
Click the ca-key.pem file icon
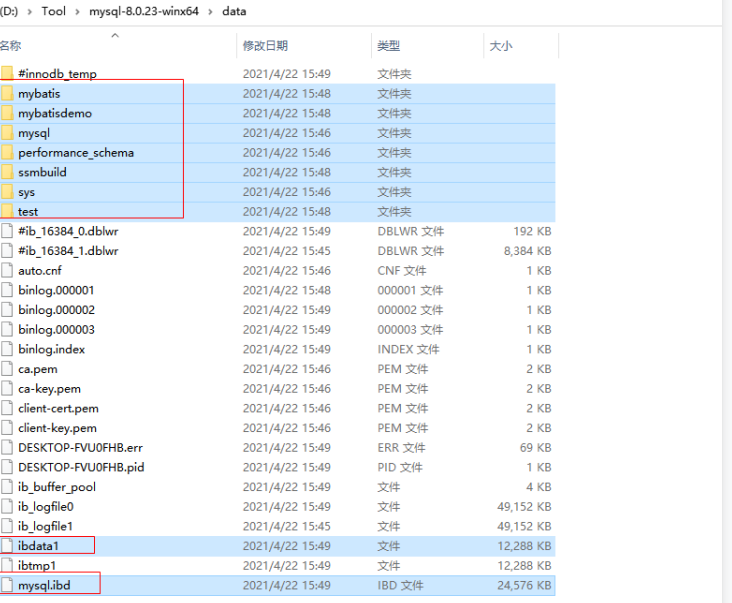click(7, 388)
